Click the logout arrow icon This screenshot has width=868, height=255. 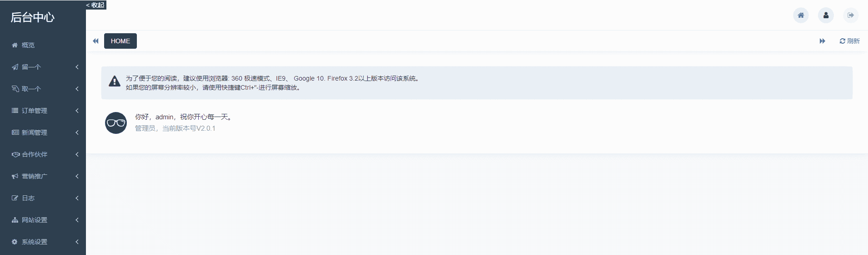click(850, 15)
